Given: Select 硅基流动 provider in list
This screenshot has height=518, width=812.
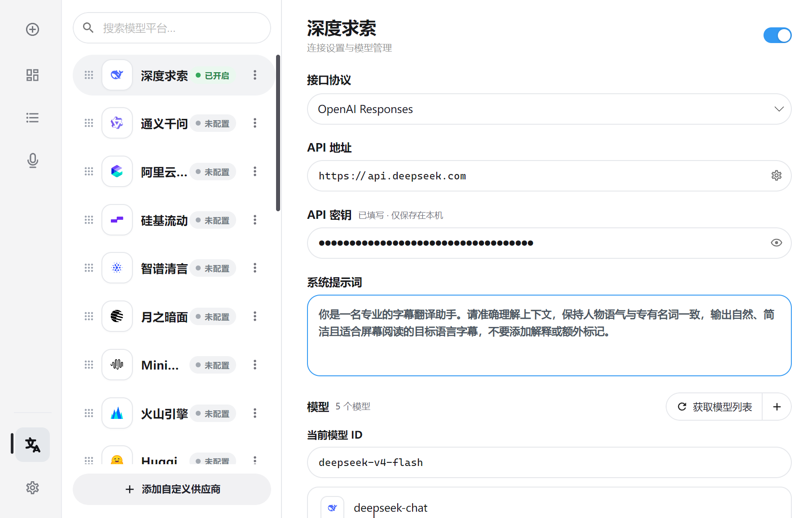Looking at the screenshot, I should (174, 220).
